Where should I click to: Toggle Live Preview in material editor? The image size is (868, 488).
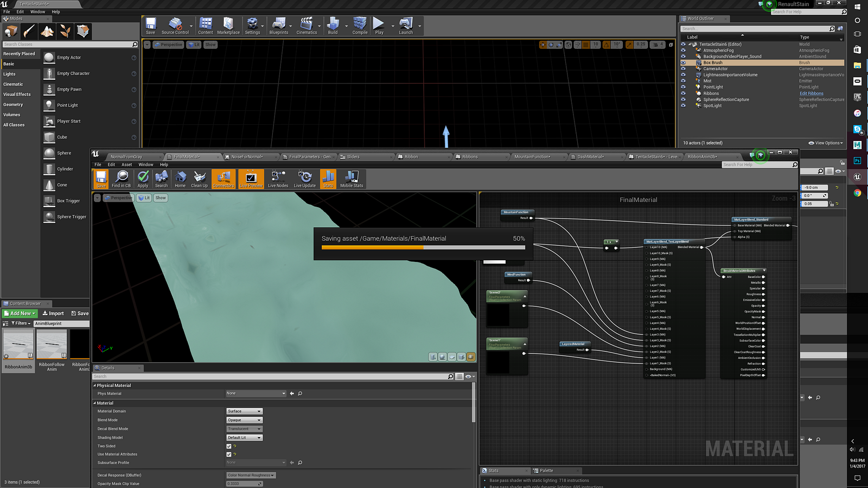point(251,178)
